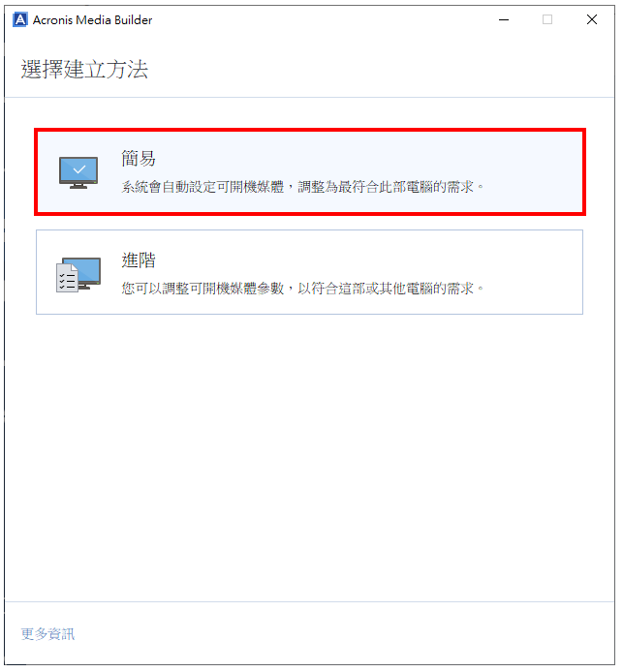This screenshot has width=623, height=672.
Task: Click the white checkmark on the blue monitor
Action: tap(79, 169)
